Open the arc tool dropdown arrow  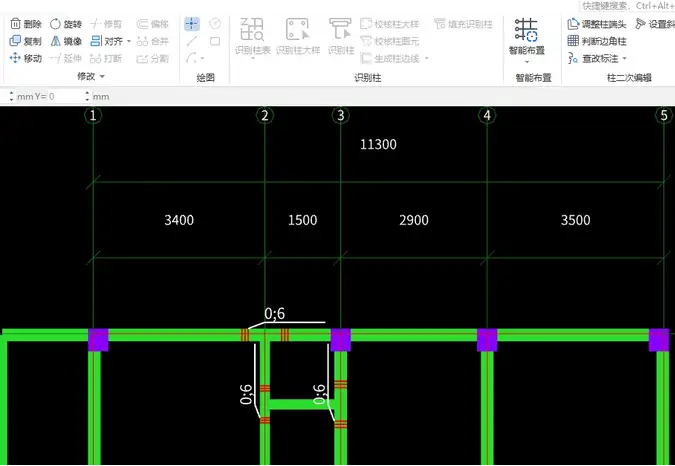(x=202, y=58)
